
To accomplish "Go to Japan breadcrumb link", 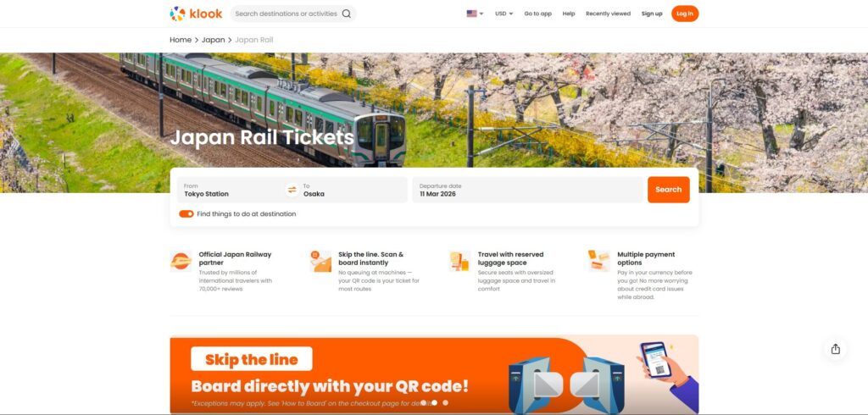I will 213,40.
